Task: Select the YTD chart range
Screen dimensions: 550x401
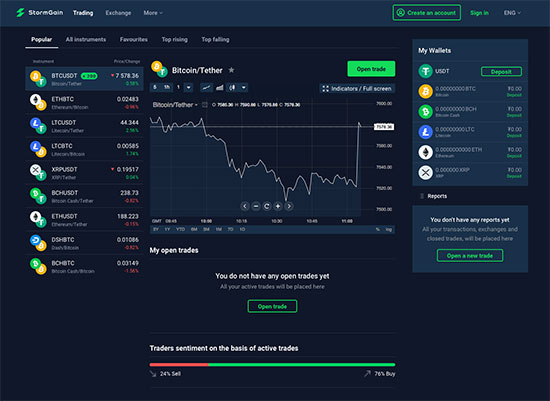Action: (x=180, y=229)
